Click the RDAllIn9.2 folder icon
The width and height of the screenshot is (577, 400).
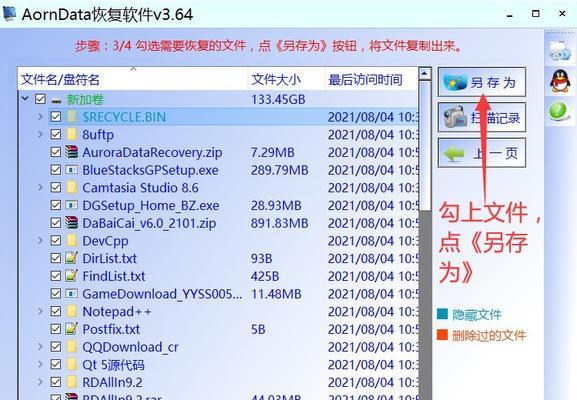[x=72, y=382]
